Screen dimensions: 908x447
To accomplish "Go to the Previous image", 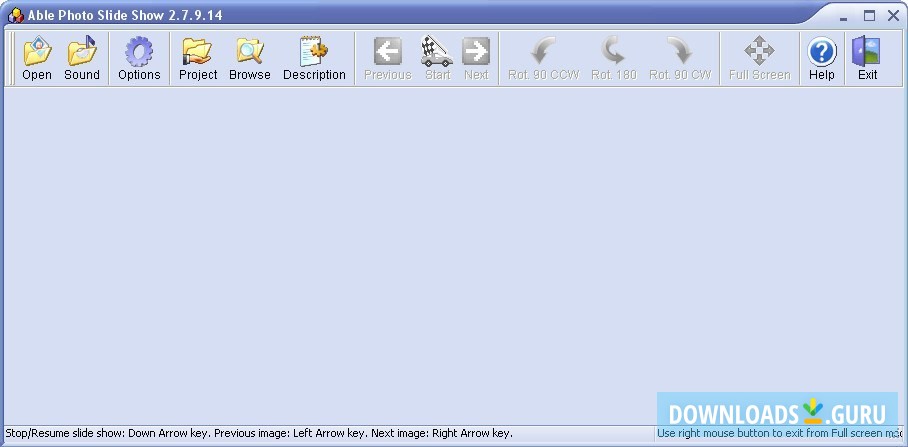I will coord(387,58).
